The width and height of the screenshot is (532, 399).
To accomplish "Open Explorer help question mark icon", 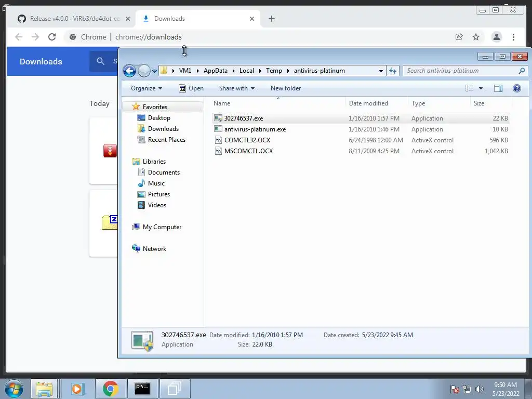I will [x=517, y=88].
